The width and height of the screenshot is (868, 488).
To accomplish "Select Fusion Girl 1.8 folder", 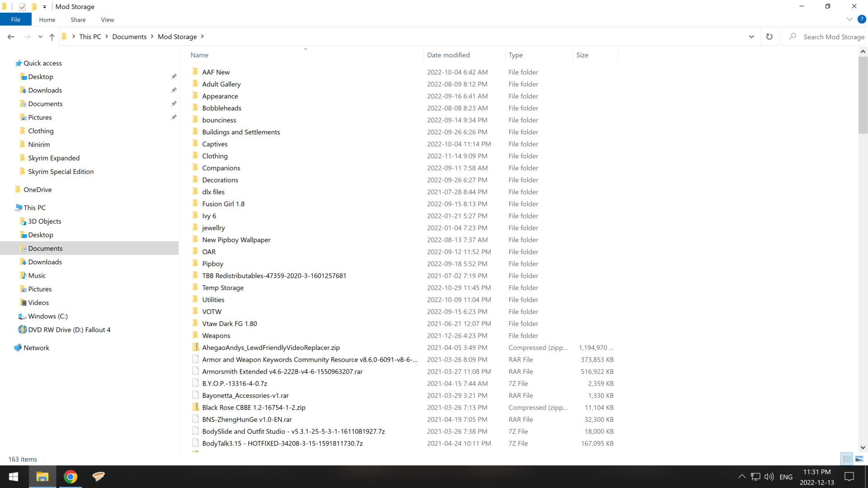I will [223, 204].
